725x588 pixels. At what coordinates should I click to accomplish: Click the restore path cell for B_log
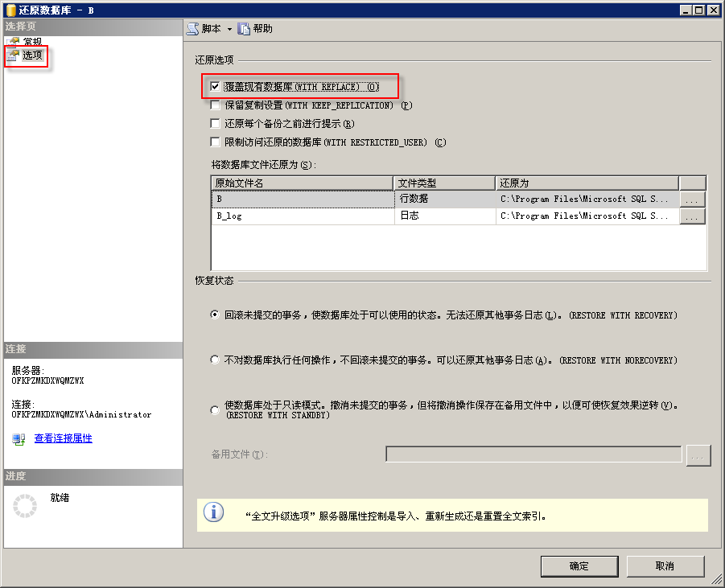587,216
